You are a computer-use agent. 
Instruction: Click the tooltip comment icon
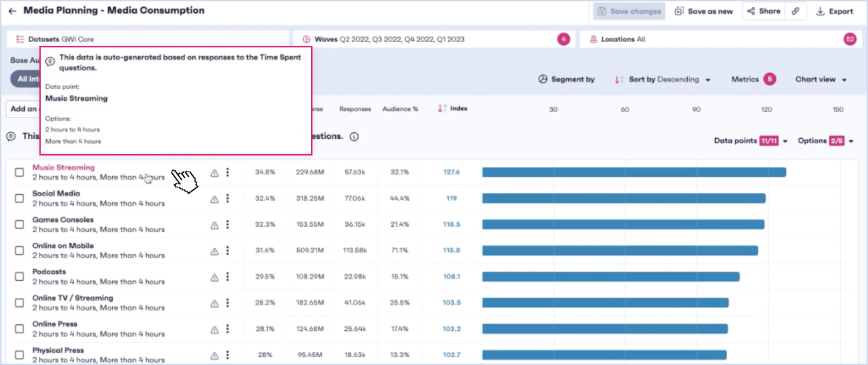[51, 61]
